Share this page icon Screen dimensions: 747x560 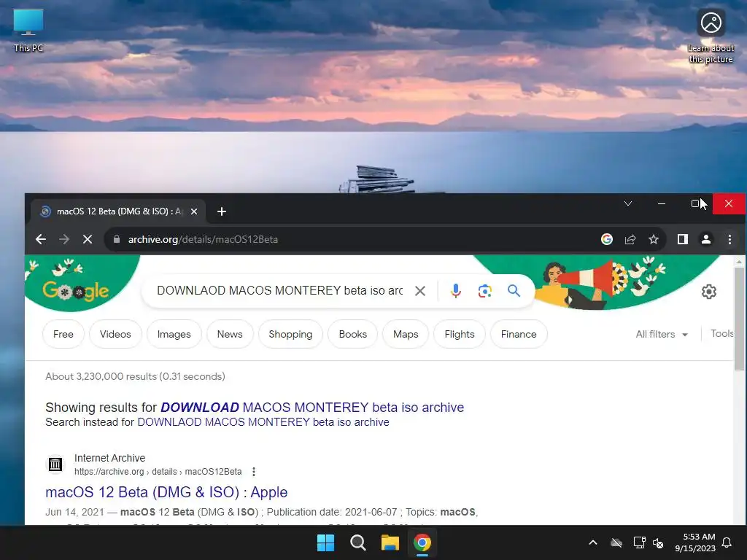click(630, 239)
